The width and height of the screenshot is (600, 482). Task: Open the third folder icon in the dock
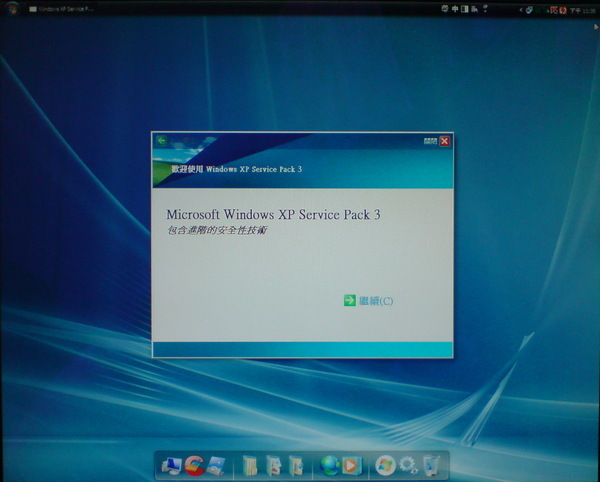pos(296,466)
